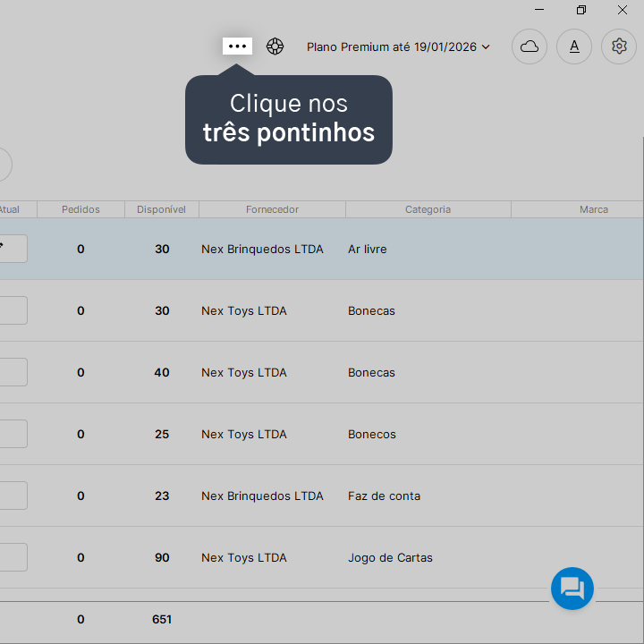This screenshot has width=644, height=644.
Task: Close the application window
Action: click(623, 10)
